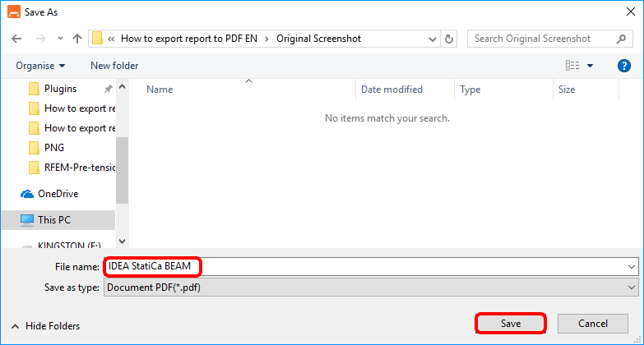
Task: Refresh the Original Screenshot folder
Action: 449,39
